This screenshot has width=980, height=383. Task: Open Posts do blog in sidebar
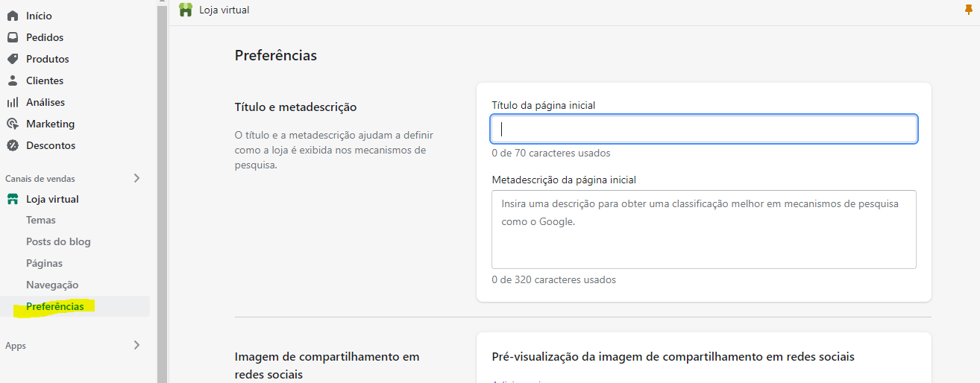click(x=58, y=241)
